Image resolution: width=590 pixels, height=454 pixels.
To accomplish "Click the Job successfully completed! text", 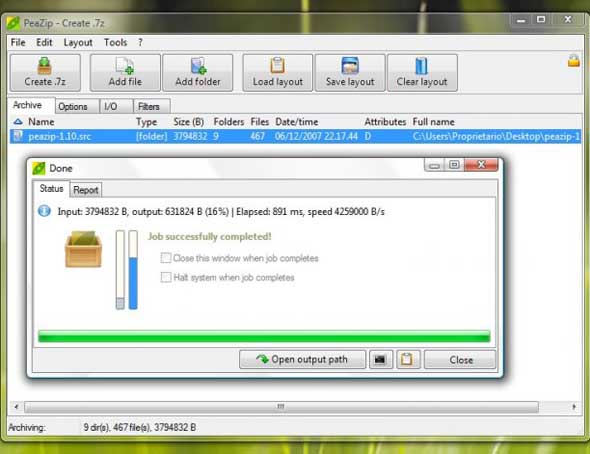I will click(x=210, y=237).
